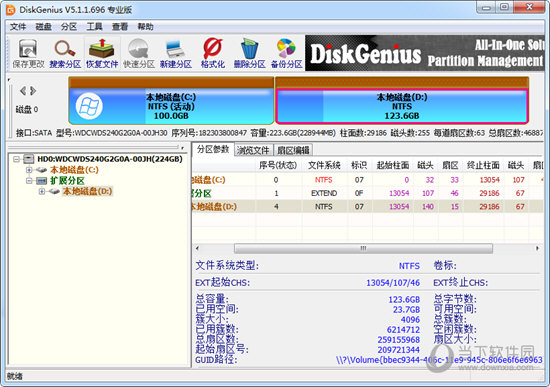Open the 磁盘 menu
The image size is (550, 387).
(43, 27)
